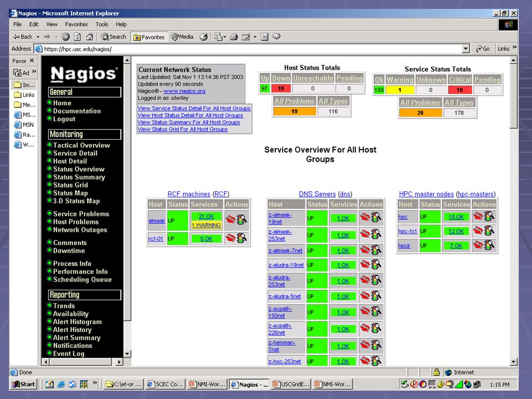The image size is (532, 399).
Task: Click the 21 OK services link for almaak
Action: tap(206, 216)
